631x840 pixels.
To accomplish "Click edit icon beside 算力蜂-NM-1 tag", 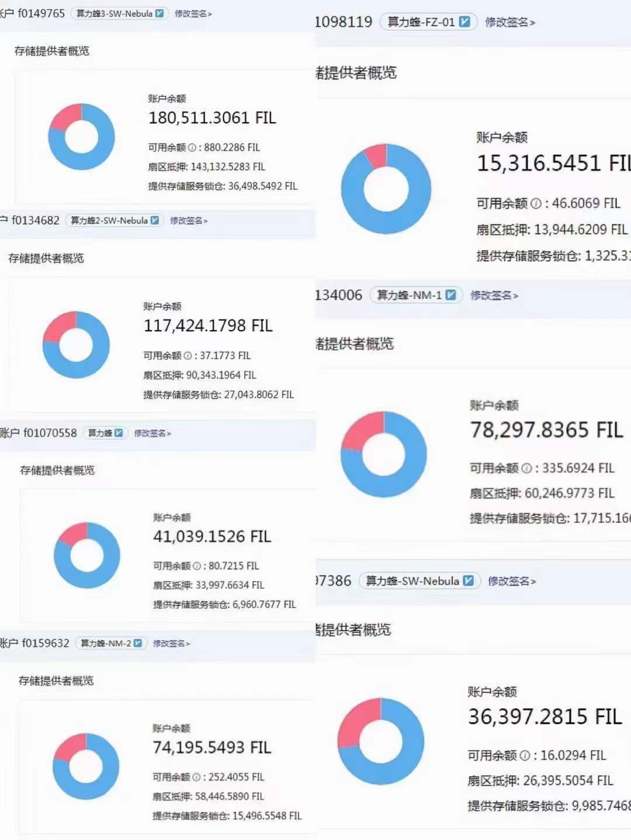I will [450, 295].
